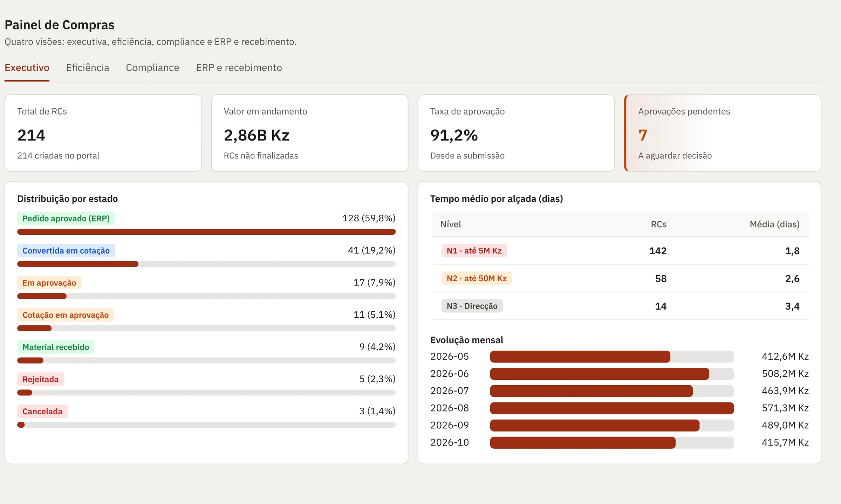This screenshot has width=841, height=504.
Task: Click the 2026-08 monthly evolution bar
Action: click(x=612, y=408)
